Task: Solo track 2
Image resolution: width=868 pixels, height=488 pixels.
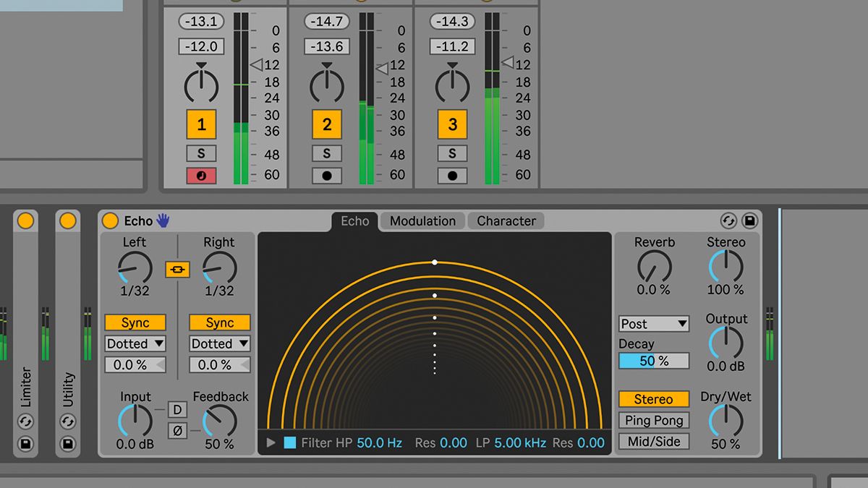Action: pyautogui.click(x=326, y=153)
